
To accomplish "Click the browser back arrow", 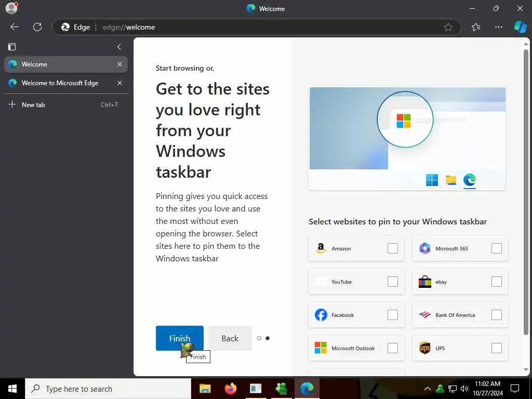I will click(14, 27).
